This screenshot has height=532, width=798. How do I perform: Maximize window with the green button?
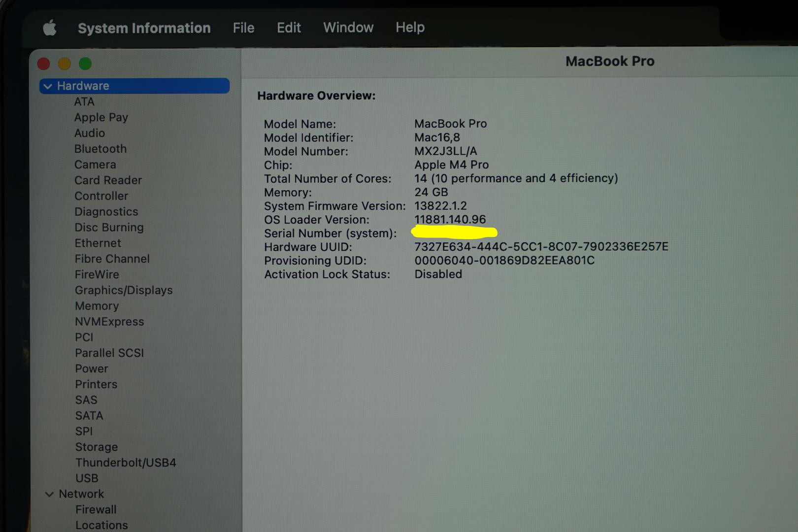[x=85, y=64]
